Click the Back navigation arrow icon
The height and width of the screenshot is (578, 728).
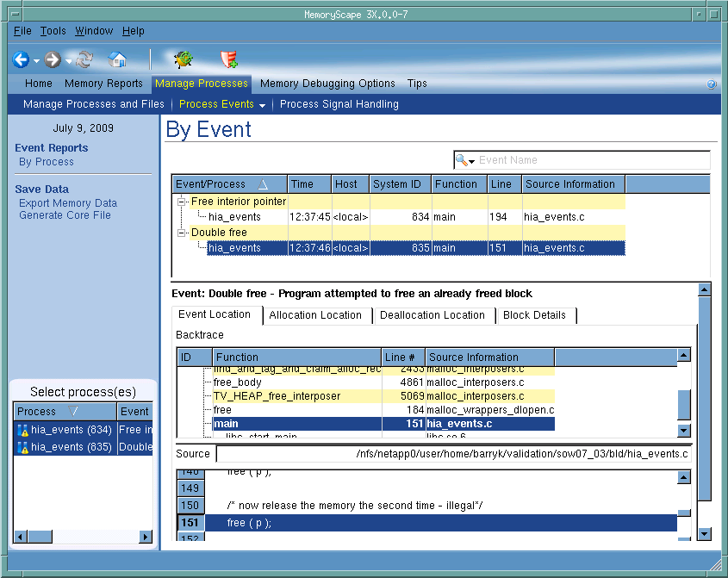pyautogui.click(x=21, y=59)
